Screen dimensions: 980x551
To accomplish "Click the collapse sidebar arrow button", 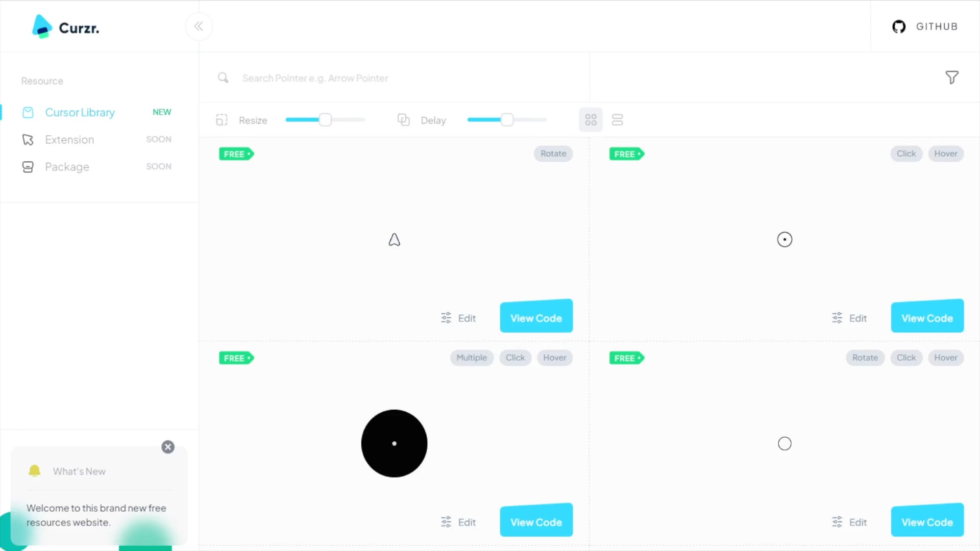I will 199,26.
